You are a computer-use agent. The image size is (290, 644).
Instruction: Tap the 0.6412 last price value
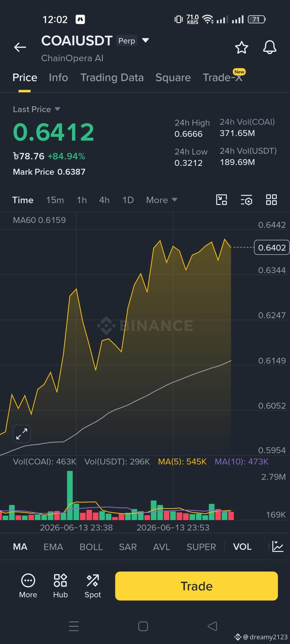point(54,132)
